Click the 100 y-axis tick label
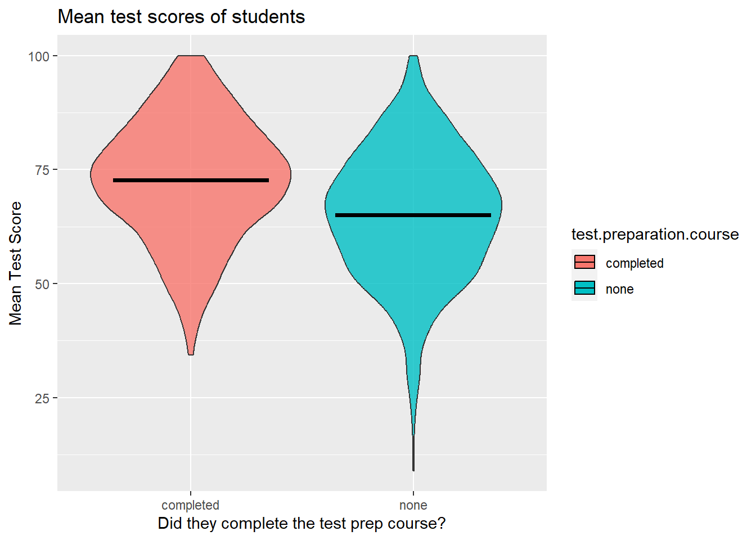 (39, 56)
